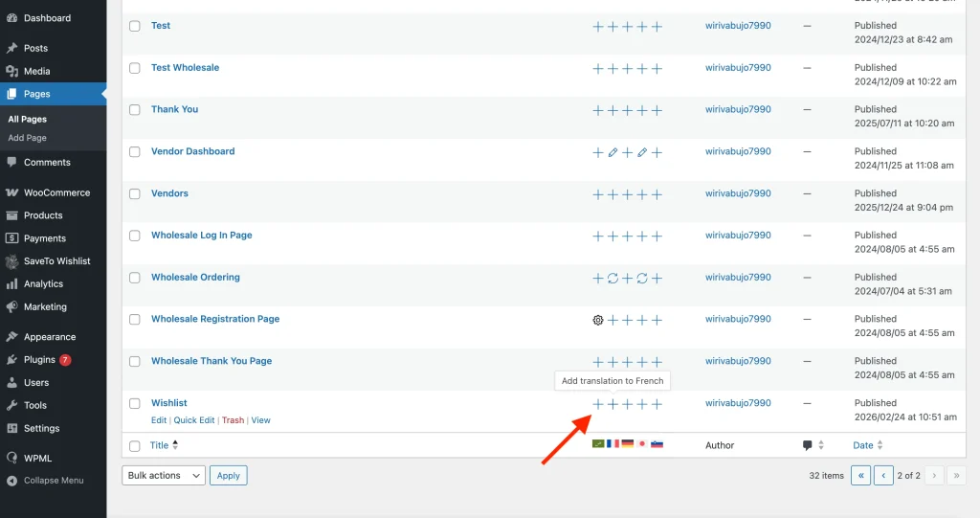The width and height of the screenshot is (980, 518).
Task: Open WooCommerce via its Woo icon
Action: [11, 192]
